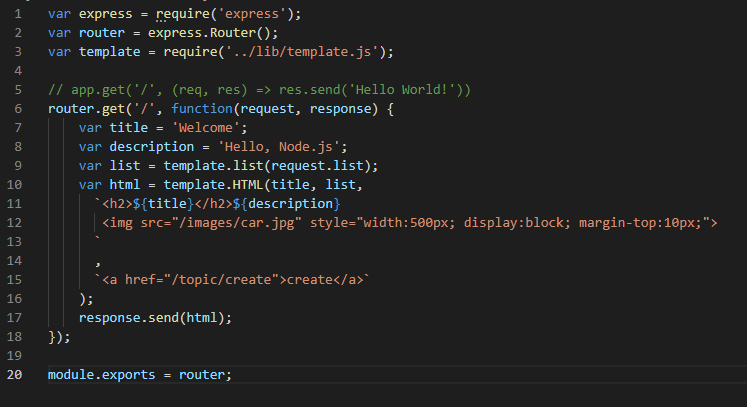This screenshot has width=747, height=407.
Task: Click the closing brace on line 18
Action: point(52,337)
